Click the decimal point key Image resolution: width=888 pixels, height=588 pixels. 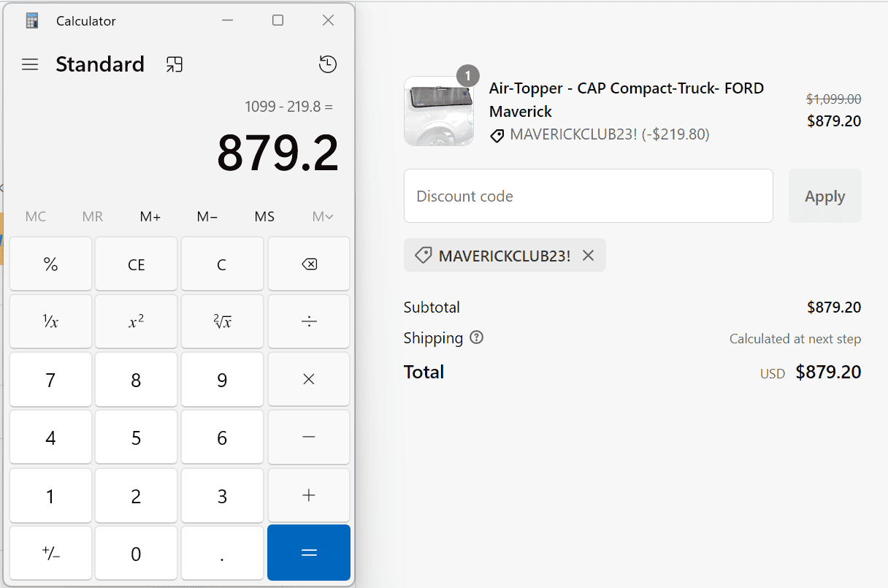click(x=222, y=553)
